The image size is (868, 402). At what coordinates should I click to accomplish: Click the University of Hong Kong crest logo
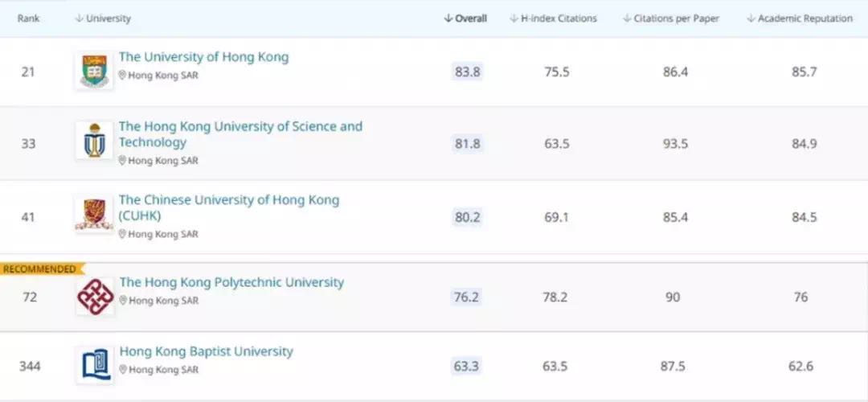coord(94,72)
